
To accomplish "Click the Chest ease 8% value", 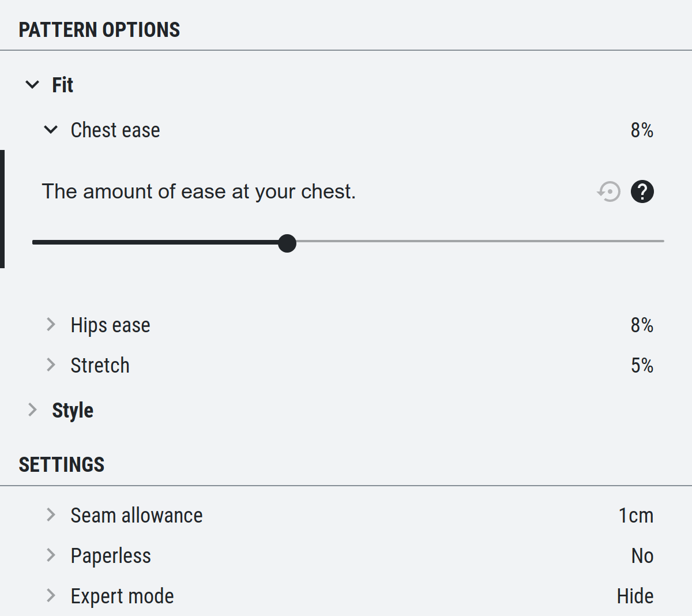I will coord(642,130).
